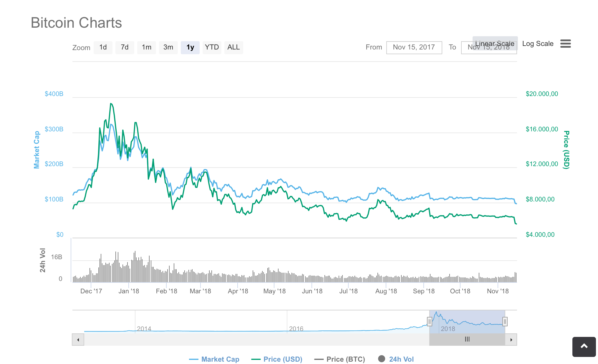
Task: Click the Bitcoin Charts heading
Action: (76, 23)
